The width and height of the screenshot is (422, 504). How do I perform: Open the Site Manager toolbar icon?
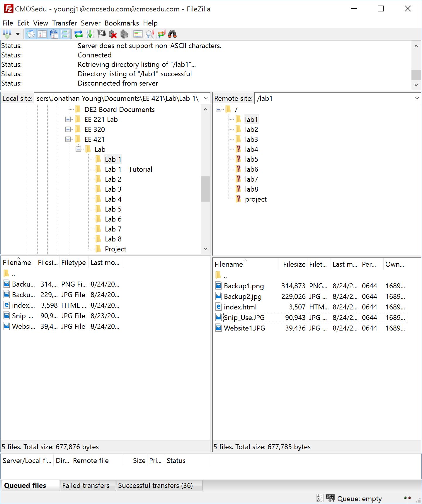(x=7, y=34)
